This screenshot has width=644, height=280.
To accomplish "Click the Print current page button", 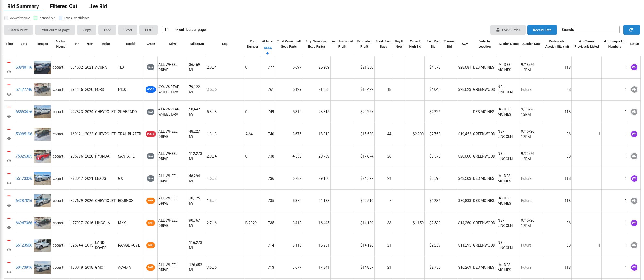I will pos(55,30).
